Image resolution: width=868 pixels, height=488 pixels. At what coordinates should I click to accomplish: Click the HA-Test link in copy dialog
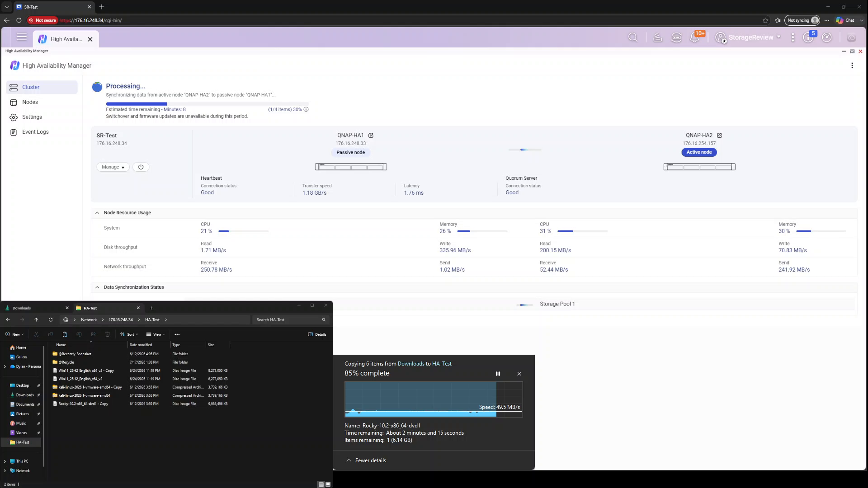[x=442, y=364]
